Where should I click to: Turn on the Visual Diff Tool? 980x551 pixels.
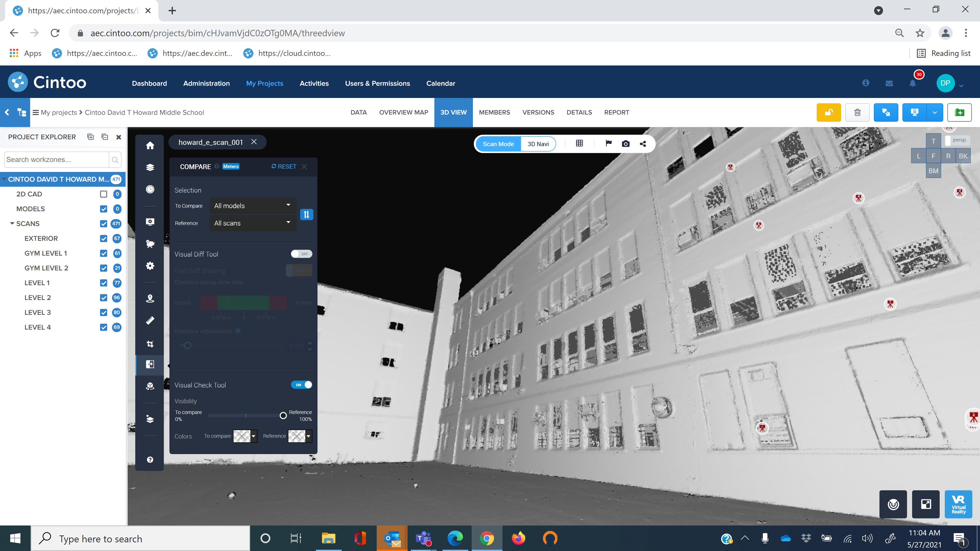(301, 254)
